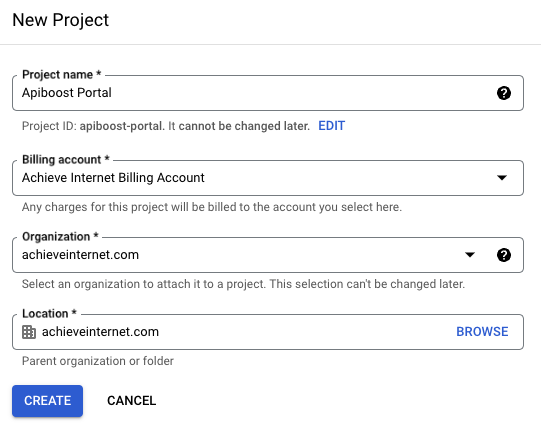The height and width of the screenshot is (435, 541).
Task: Expand the Billing account dropdown arrow
Action: [502, 178]
